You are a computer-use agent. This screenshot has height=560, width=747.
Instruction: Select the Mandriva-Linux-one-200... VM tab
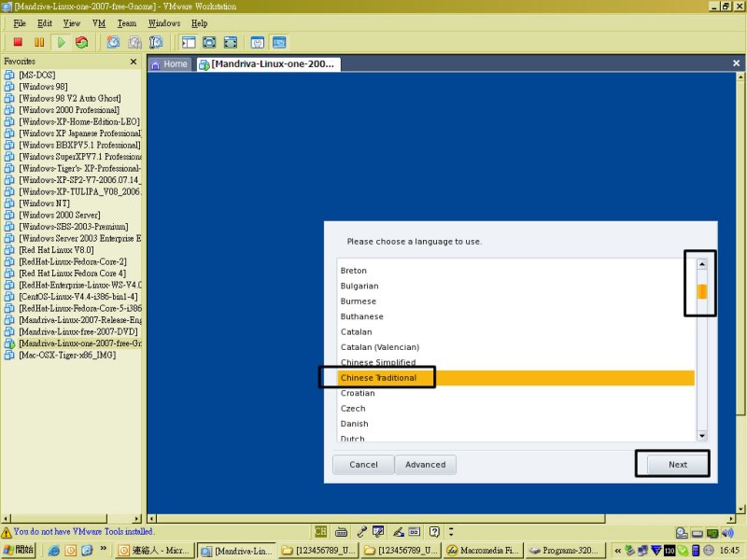269,64
